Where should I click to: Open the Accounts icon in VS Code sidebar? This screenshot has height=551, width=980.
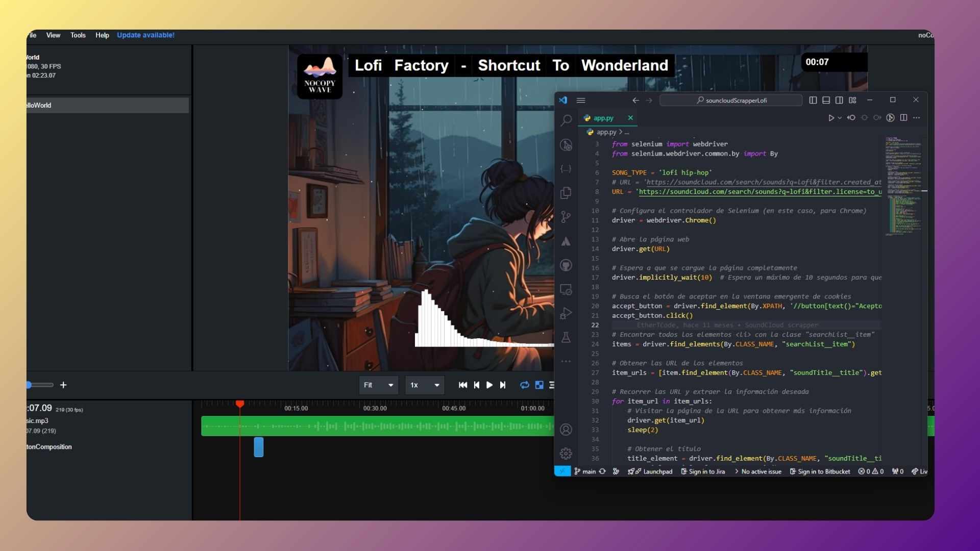[x=566, y=430]
